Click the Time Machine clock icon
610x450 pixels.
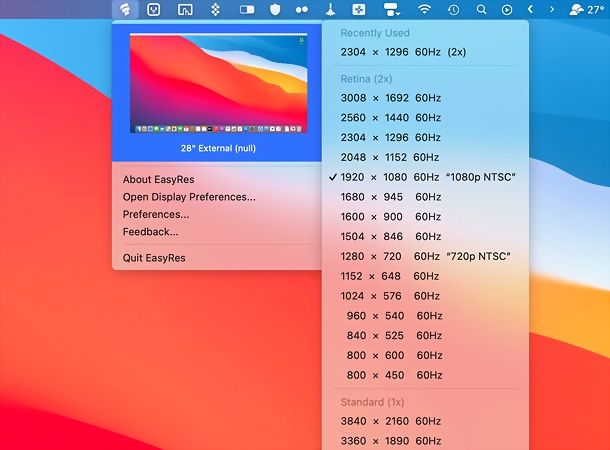click(x=453, y=10)
